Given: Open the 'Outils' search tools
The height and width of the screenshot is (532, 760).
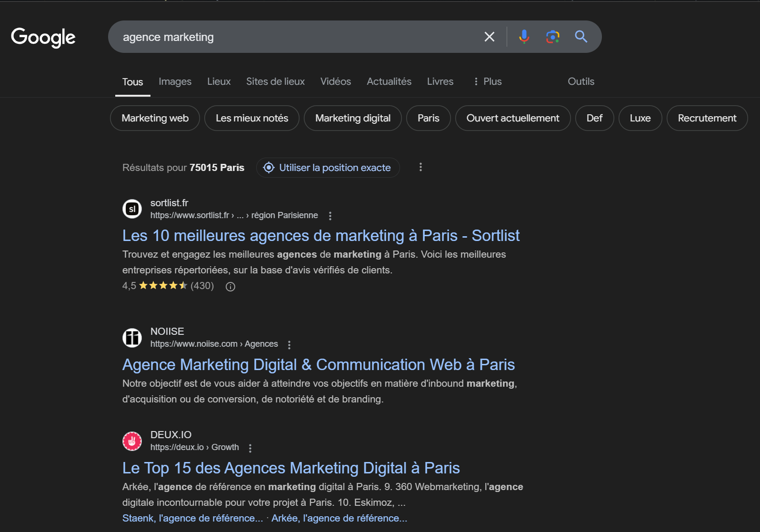Looking at the screenshot, I should point(580,81).
